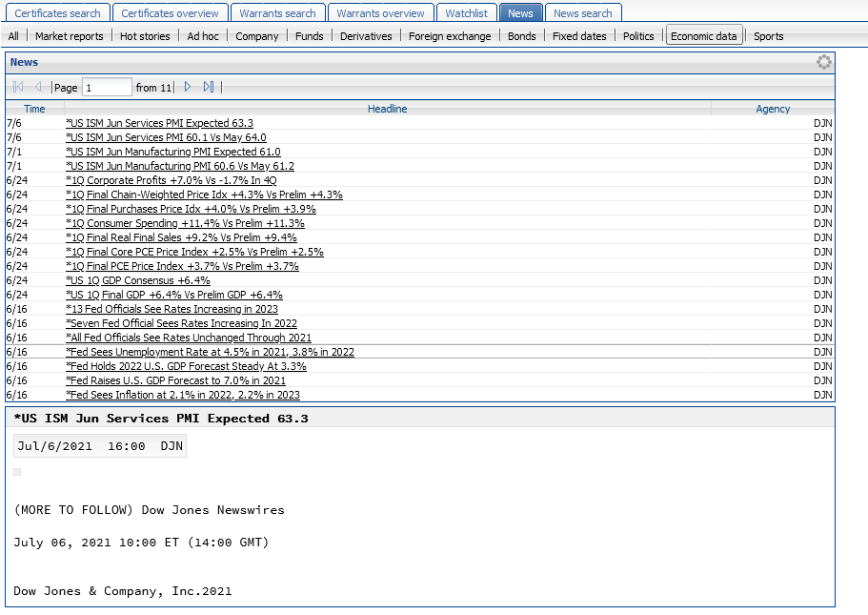Select the Foreign exchange news category

[x=450, y=36]
